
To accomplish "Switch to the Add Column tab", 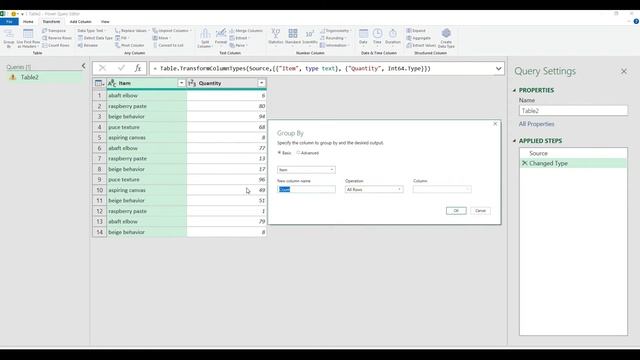I will (x=80, y=22).
